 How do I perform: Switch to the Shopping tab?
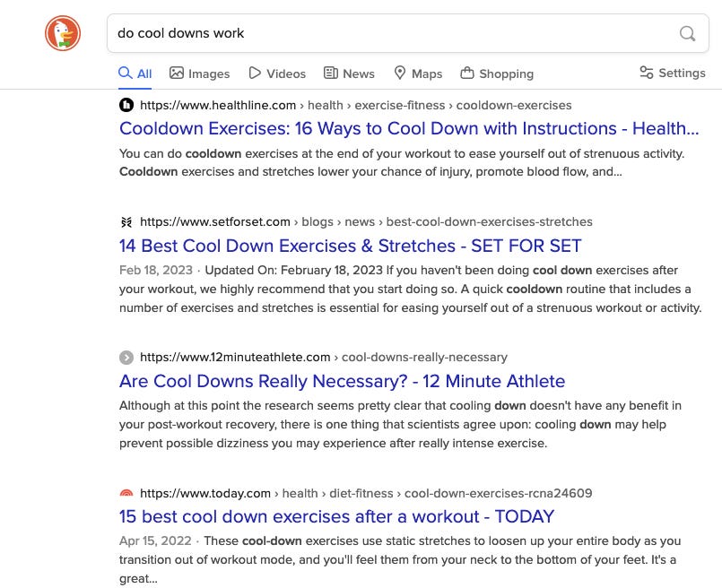(x=497, y=73)
